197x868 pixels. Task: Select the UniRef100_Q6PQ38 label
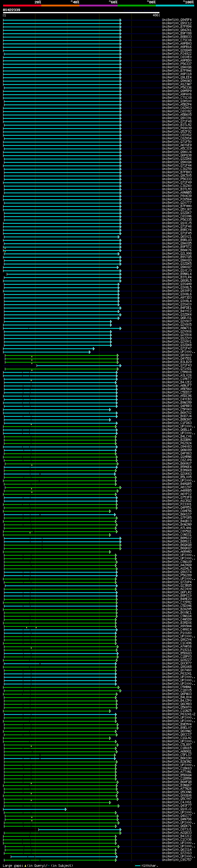pyautogui.click(x=177, y=155)
